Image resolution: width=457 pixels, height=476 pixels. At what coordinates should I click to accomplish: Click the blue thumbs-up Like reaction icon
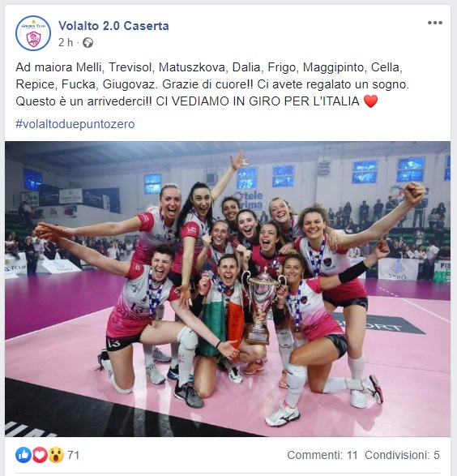pyautogui.click(x=23, y=455)
